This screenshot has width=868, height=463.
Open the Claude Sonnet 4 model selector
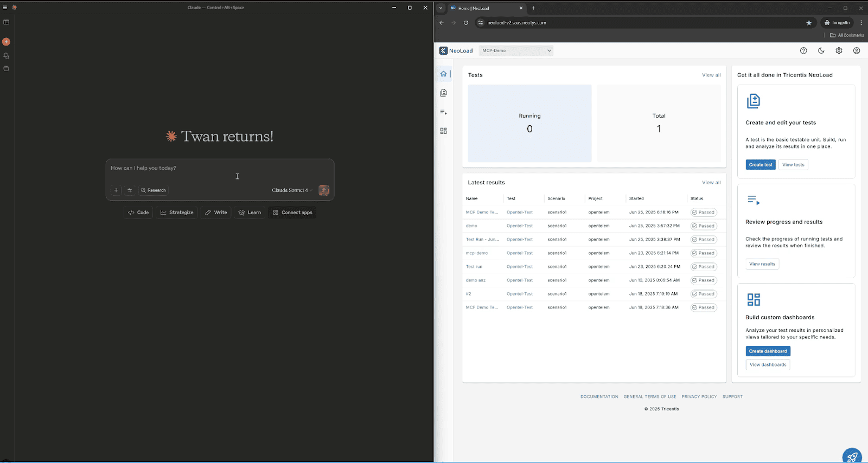(292, 190)
